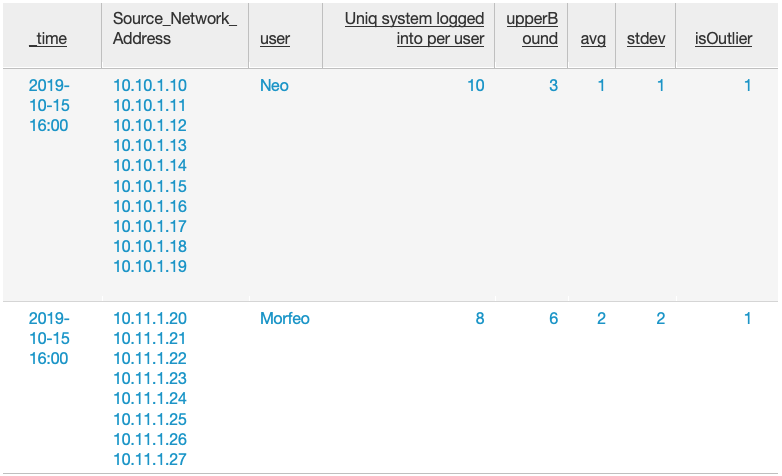
Task: Click the Source_Network_Address column header
Action: (x=175, y=28)
